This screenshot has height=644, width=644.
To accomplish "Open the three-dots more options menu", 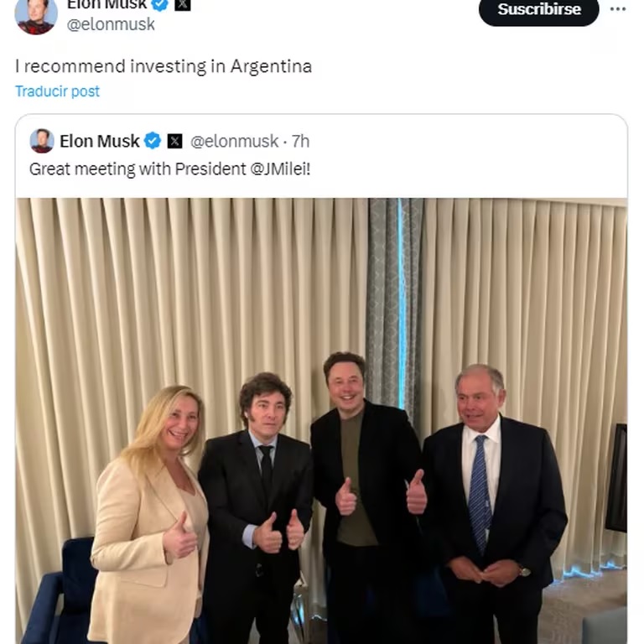I will pyautogui.click(x=618, y=9).
